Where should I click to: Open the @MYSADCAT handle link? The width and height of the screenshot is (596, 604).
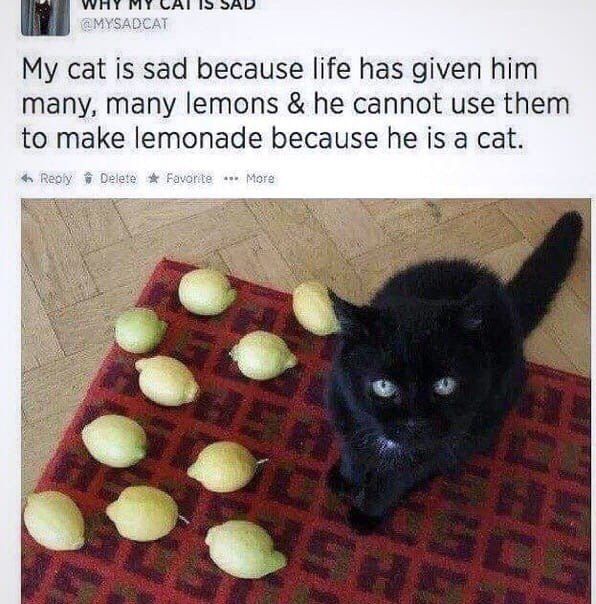(124, 24)
